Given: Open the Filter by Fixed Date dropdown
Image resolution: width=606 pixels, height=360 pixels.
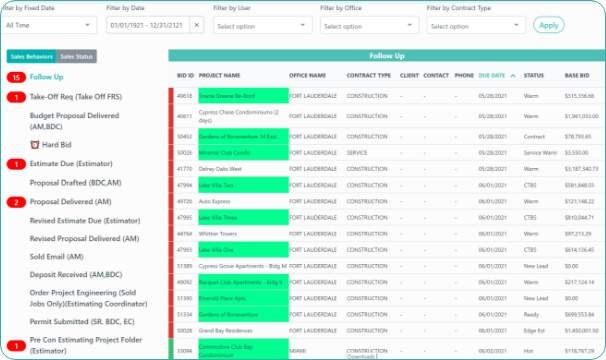Looking at the screenshot, I should click(49, 25).
